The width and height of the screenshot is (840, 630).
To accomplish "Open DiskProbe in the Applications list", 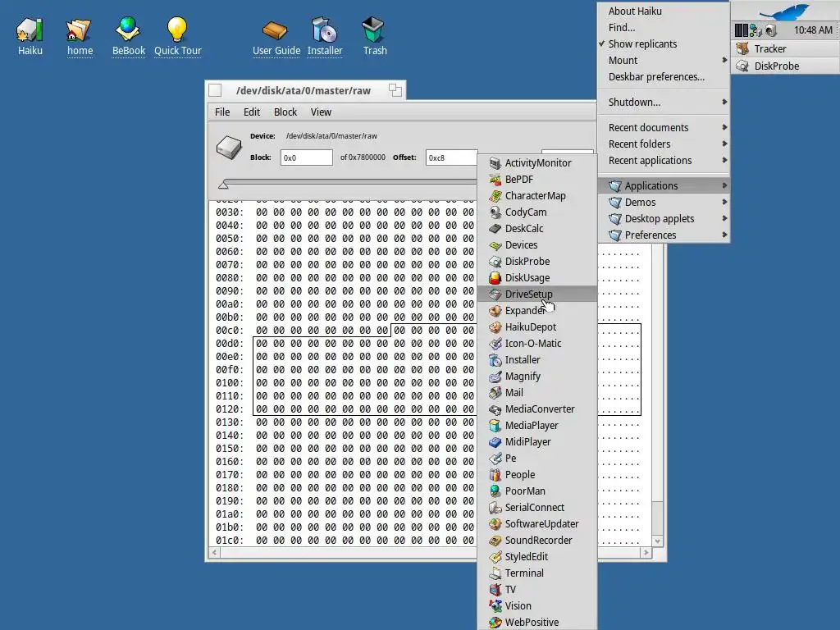I will pyautogui.click(x=537, y=262).
